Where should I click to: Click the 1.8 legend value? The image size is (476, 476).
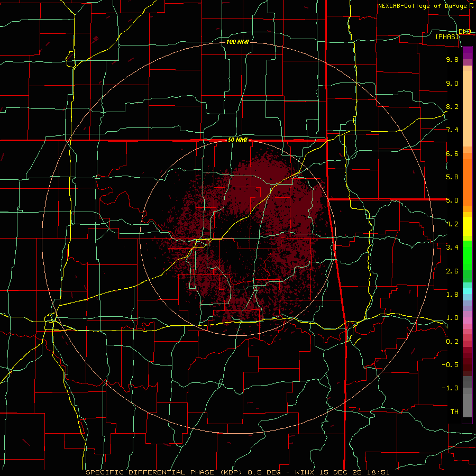[x=452, y=295]
